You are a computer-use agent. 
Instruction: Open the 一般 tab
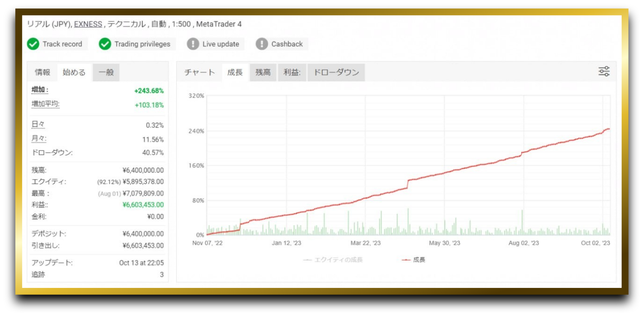pos(106,72)
